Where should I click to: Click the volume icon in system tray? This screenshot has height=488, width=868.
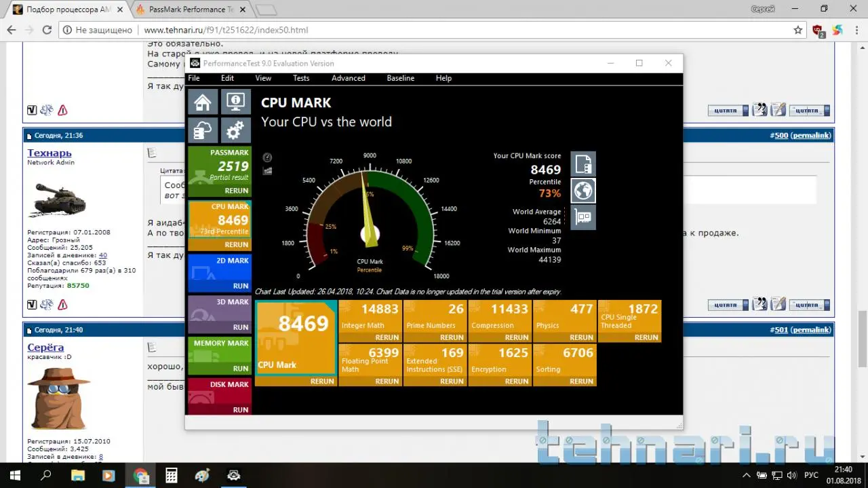[x=791, y=475]
